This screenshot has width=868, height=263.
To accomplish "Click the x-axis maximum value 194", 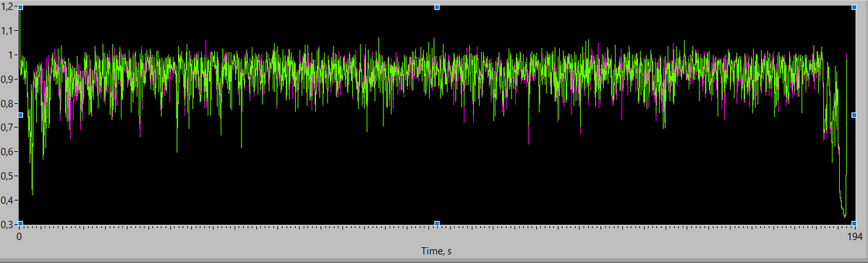I will click(x=854, y=236).
